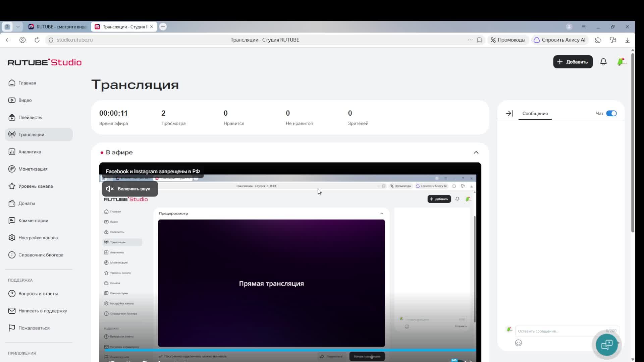Click the RUTUBE Studio logo
Screen dimensions: 644x362
(x=45, y=62)
